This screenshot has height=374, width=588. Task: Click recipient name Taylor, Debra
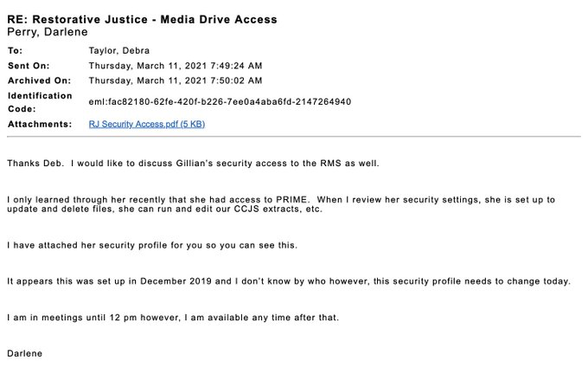point(118,51)
